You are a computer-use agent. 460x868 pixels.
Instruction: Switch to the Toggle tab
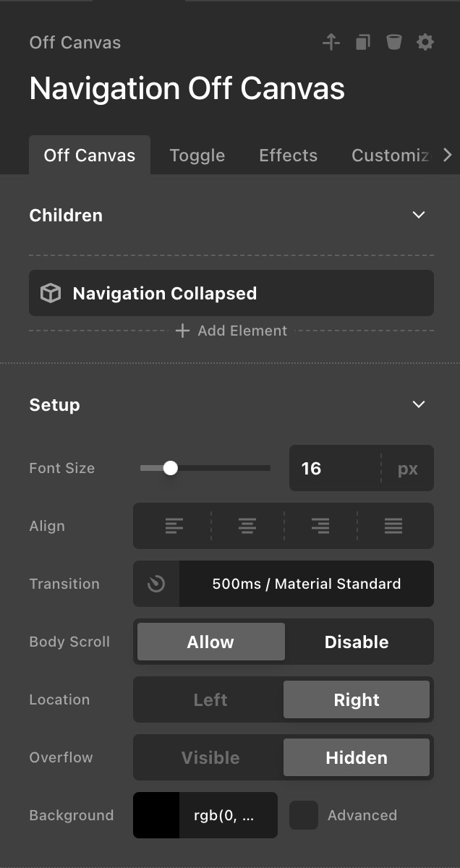(x=197, y=156)
